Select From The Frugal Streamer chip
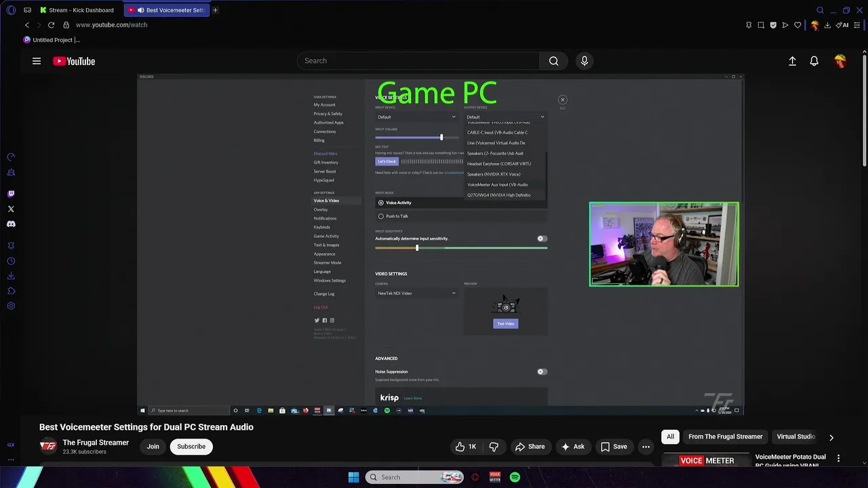This screenshot has height=488, width=868. (726, 436)
